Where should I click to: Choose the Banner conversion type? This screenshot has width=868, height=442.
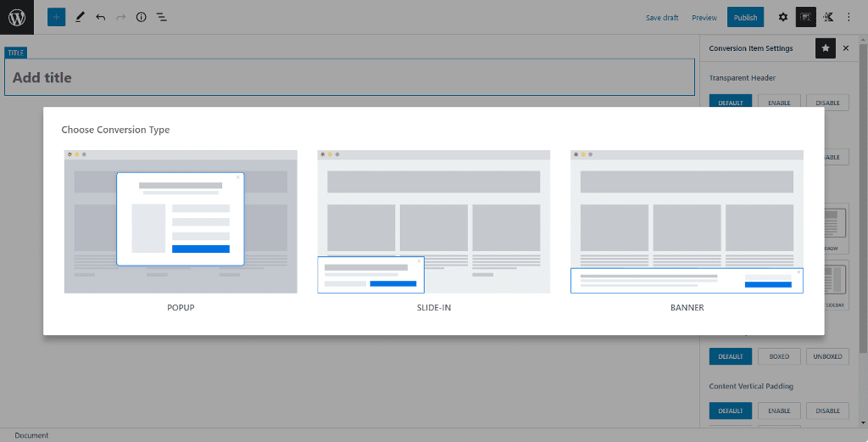click(x=687, y=222)
